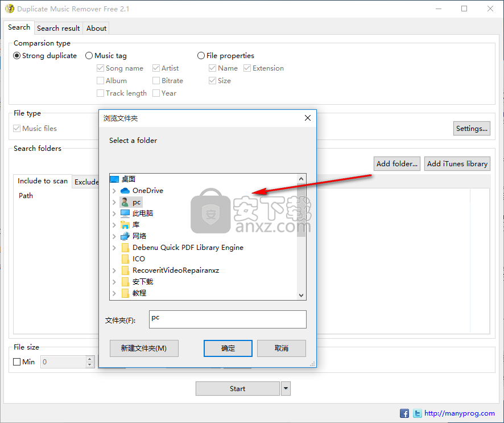The height and width of the screenshot is (423, 504).
Task: Expand the RecoveritVideoRepairanxz node
Action: pos(114,270)
